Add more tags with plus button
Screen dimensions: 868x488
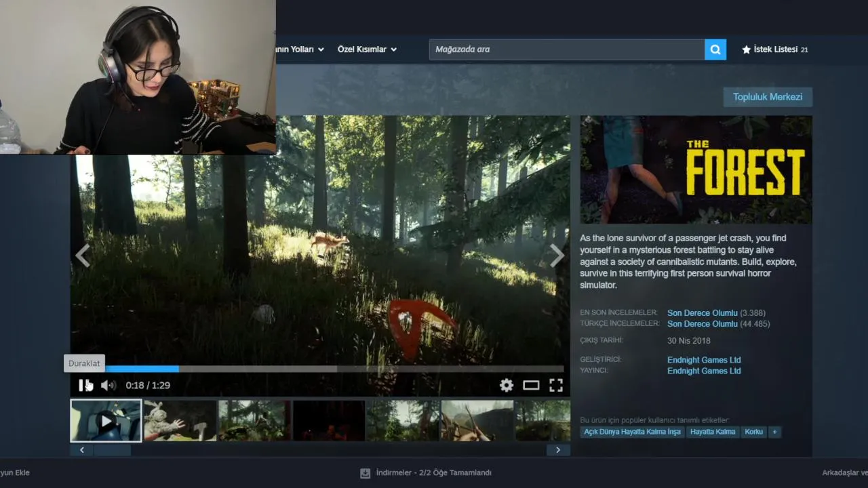point(774,432)
